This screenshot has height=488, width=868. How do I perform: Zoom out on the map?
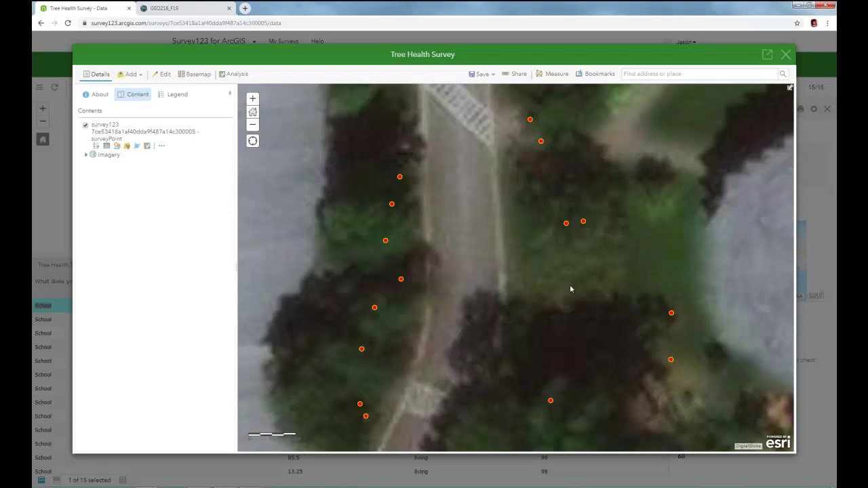pyautogui.click(x=253, y=125)
